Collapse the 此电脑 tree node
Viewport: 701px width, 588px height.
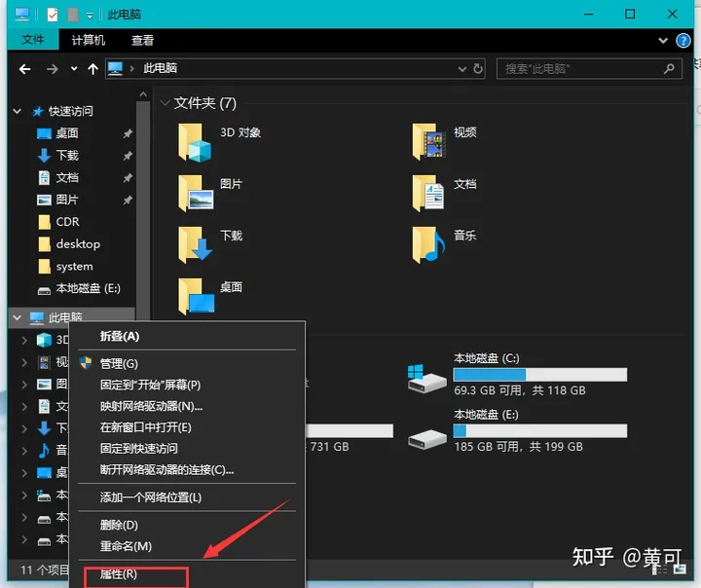pyautogui.click(x=17, y=317)
